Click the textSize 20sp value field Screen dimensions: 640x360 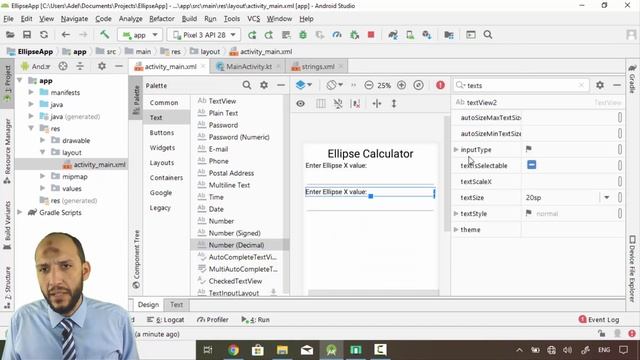tap(561, 198)
